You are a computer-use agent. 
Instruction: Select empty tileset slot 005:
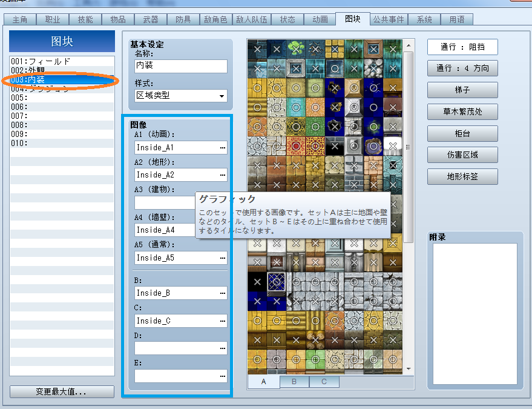(62, 98)
